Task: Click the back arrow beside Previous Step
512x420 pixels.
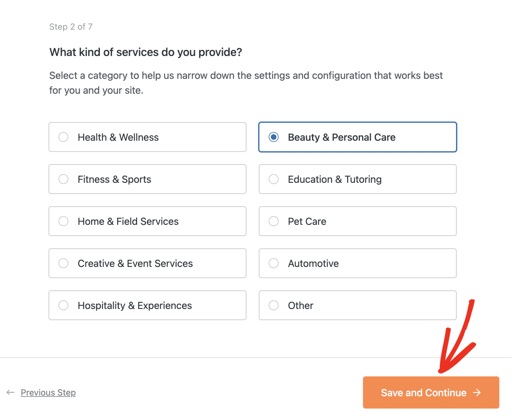Action: point(11,392)
